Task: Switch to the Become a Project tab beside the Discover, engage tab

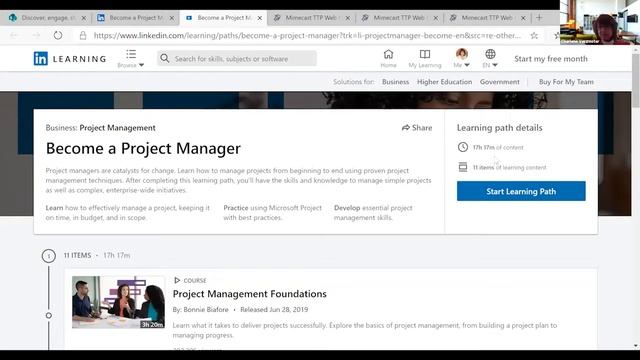Action: coord(136,18)
